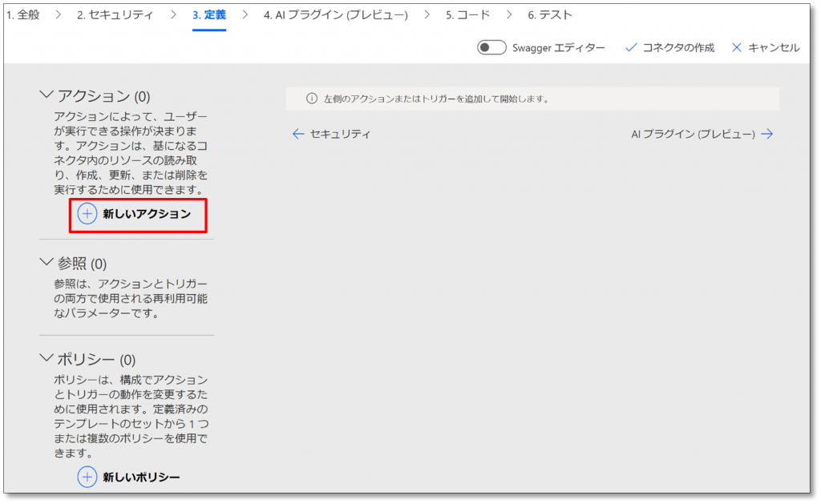The image size is (821, 504).
Task: Select the 3. 定義 step tab
Action: [x=209, y=14]
